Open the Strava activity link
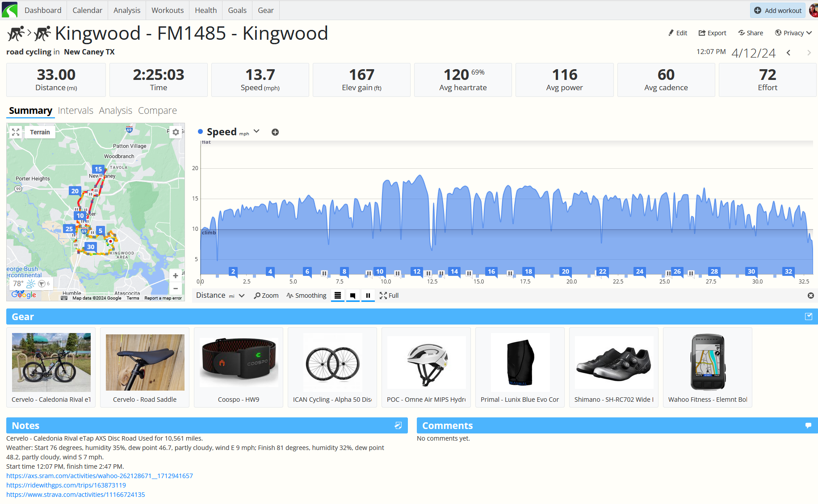This screenshot has width=818, height=504. (x=76, y=495)
